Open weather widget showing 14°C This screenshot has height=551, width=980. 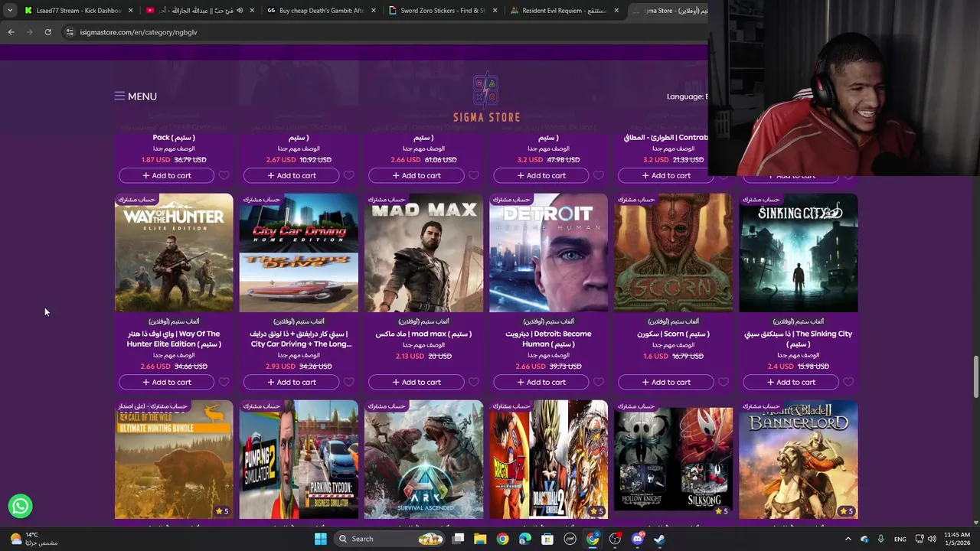coord(32,539)
